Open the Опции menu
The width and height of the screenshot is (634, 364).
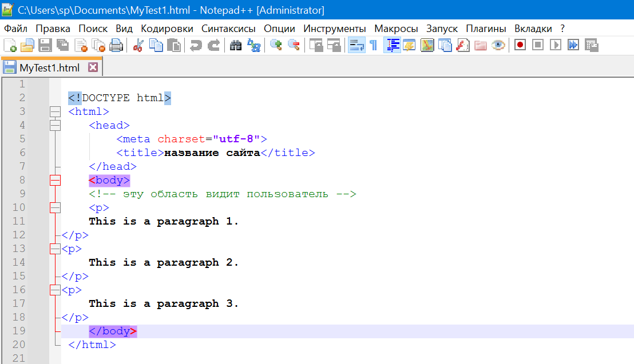pos(279,29)
